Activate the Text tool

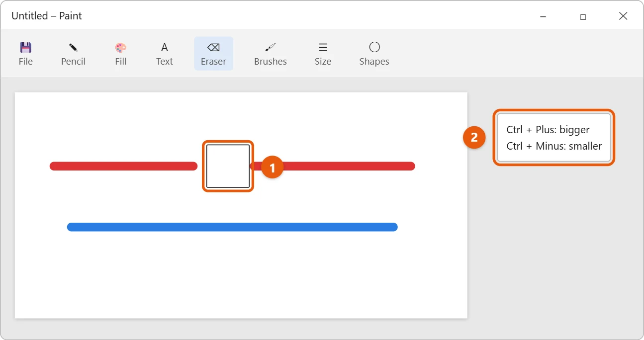(164, 54)
